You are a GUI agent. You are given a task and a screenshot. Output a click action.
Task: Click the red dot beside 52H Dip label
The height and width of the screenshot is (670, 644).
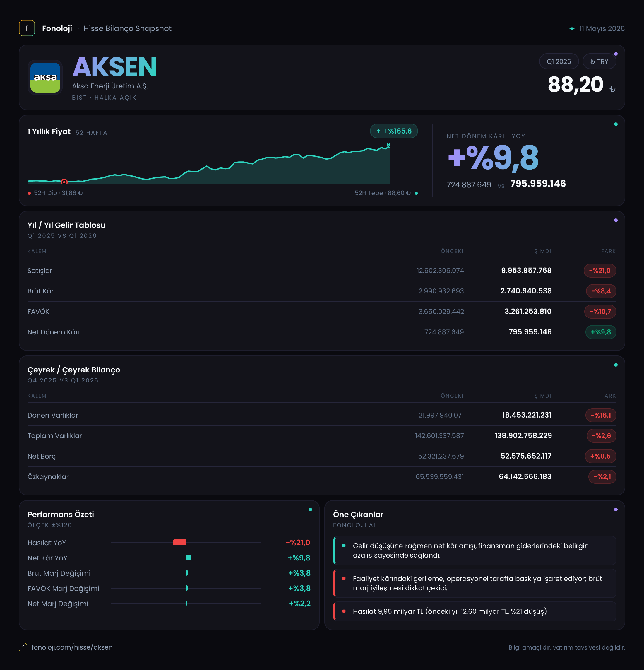29,193
